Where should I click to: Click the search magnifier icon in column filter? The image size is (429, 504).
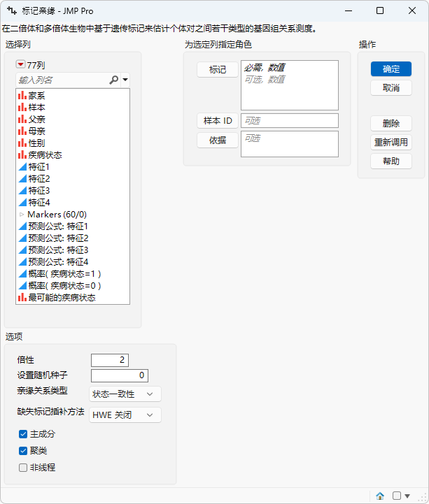pos(113,80)
